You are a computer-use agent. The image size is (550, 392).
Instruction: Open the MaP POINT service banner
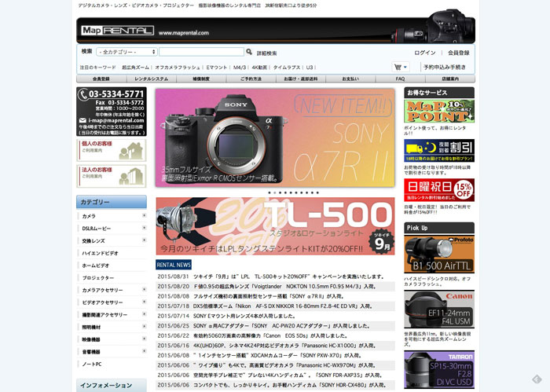click(439, 111)
